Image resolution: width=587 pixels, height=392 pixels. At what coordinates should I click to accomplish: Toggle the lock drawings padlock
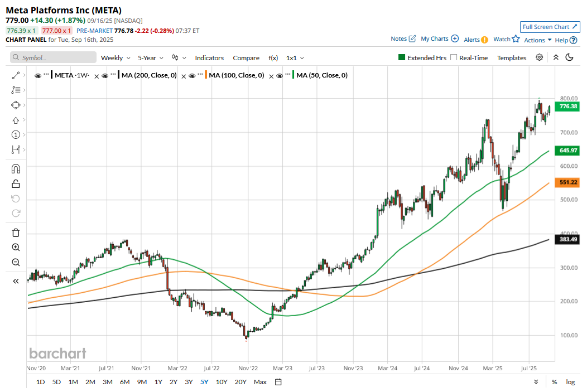[16, 183]
